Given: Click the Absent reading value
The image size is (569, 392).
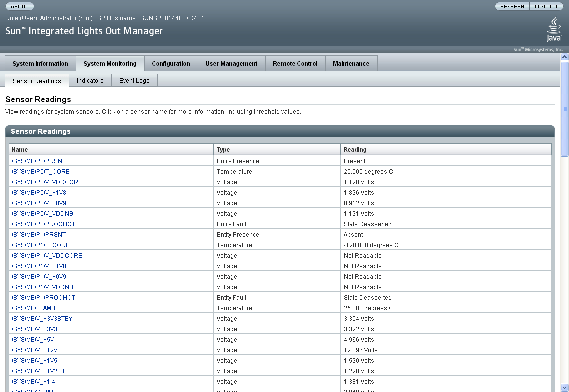Looking at the screenshot, I should [353, 235].
